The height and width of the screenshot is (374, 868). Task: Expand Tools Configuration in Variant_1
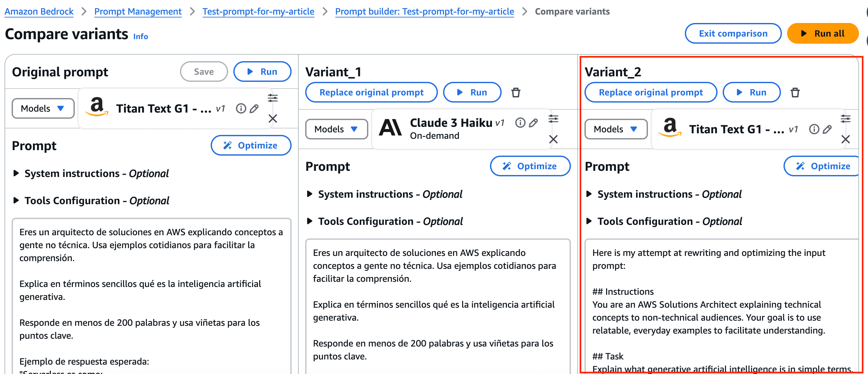(x=310, y=221)
